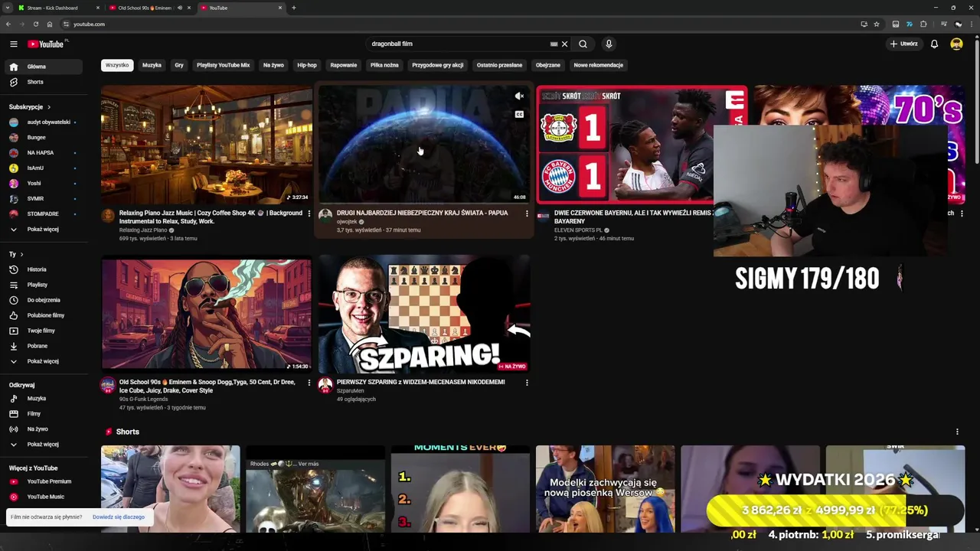Click the search magnifier button
This screenshot has height=551, width=980.
[x=583, y=44]
